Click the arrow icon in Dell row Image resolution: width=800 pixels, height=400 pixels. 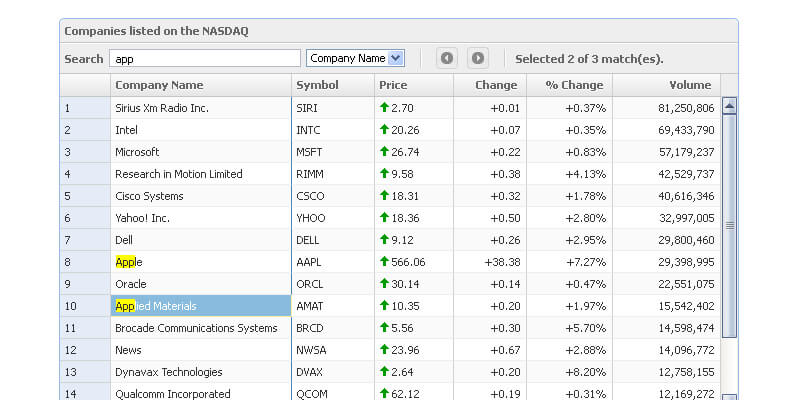click(384, 240)
